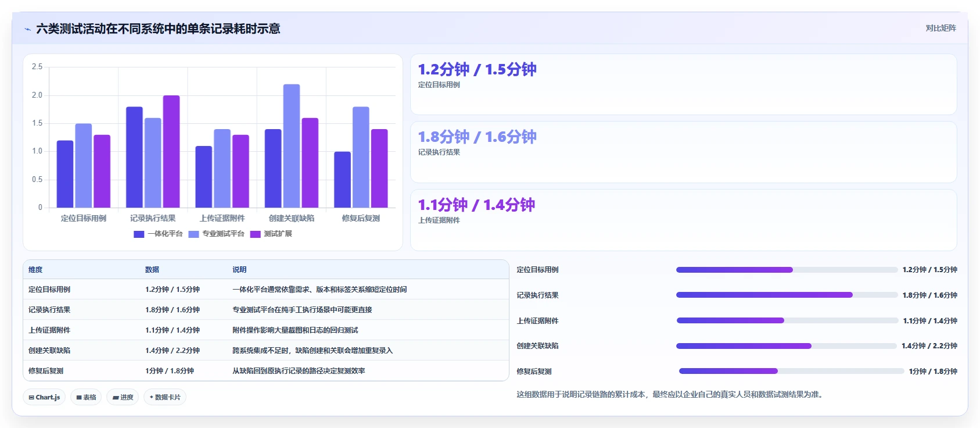The width and height of the screenshot is (980, 428).
Task: Select the 进度 tag chip
Action: pos(123,397)
